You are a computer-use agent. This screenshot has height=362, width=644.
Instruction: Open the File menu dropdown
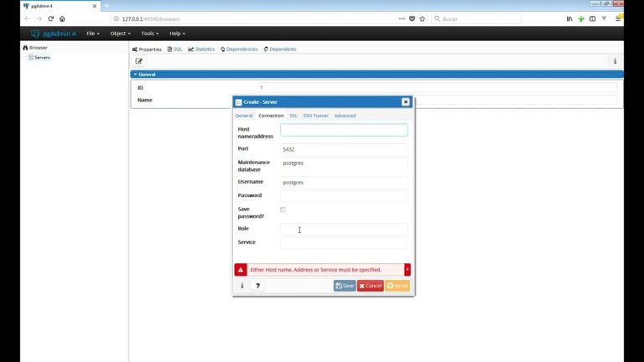(93, 34)
